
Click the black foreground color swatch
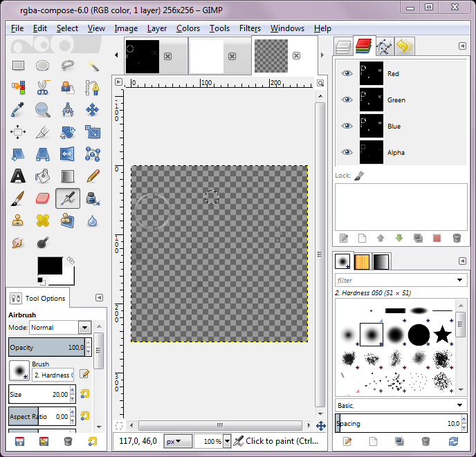pos(50,265)
